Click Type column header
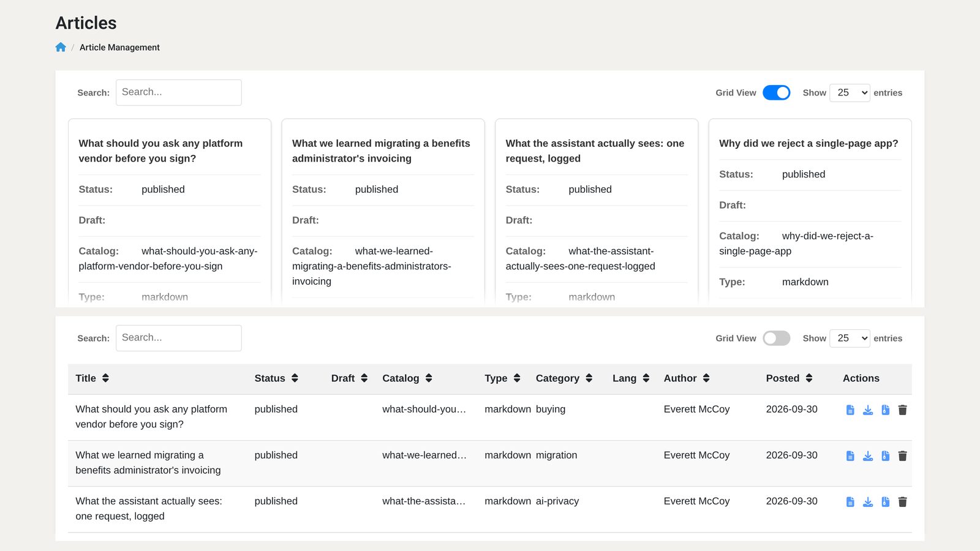 502,378
